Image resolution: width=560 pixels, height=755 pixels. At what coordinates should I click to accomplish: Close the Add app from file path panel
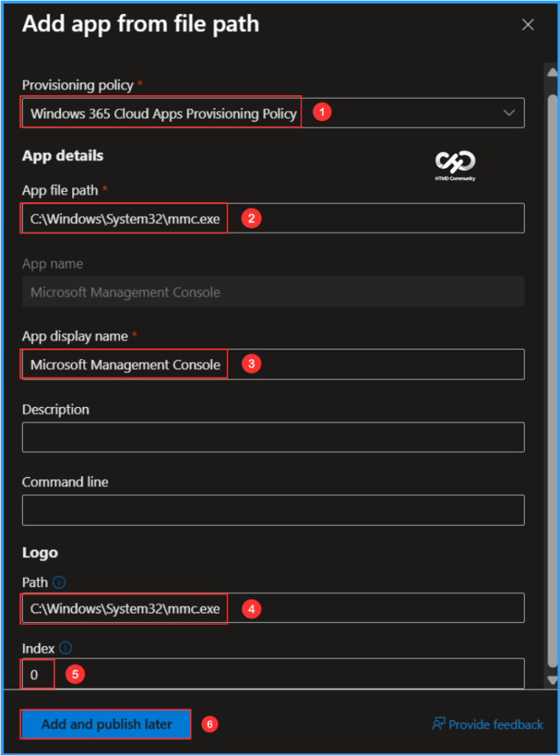point(528,25)
